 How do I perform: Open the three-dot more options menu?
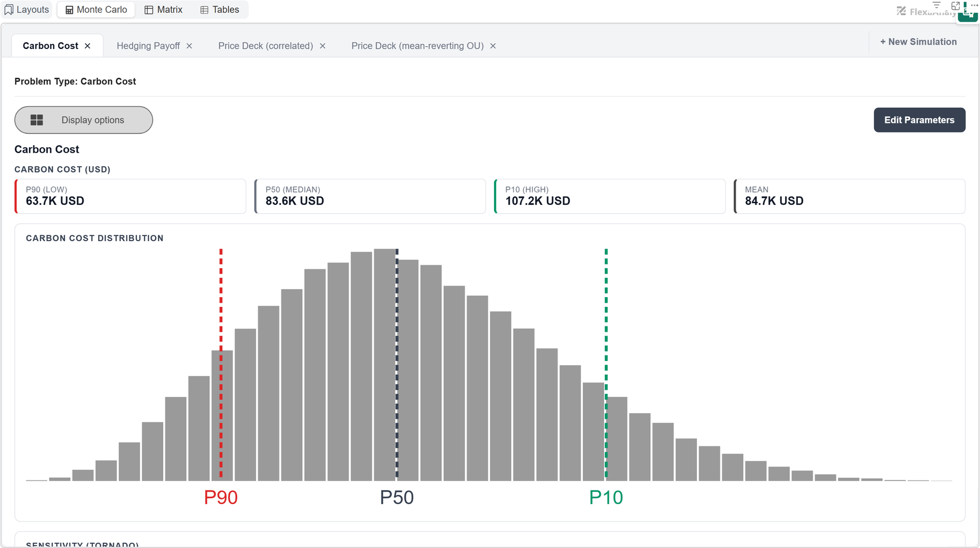tap(974, 5)
